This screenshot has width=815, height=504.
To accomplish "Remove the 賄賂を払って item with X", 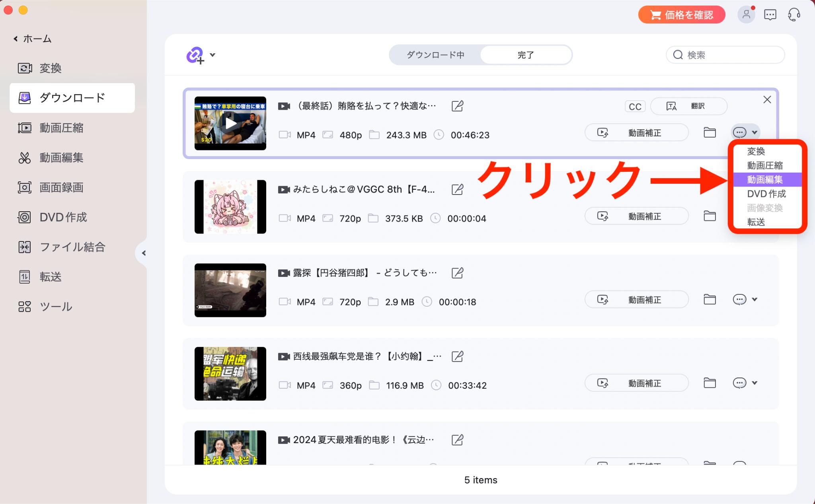I will (767, 100).
